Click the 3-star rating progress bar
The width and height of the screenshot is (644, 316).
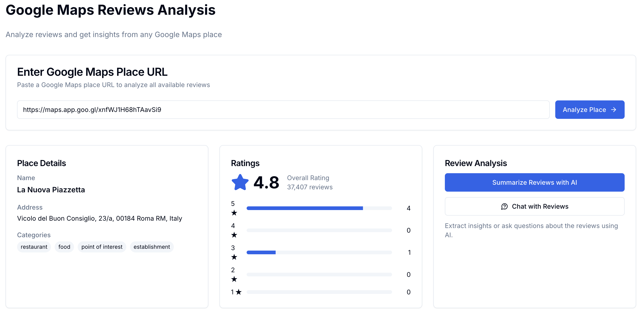[x=319, y=253]
